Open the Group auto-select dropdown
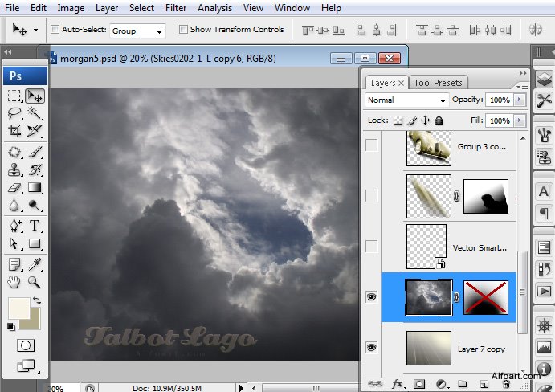The width and height of the screenshot is (555, 392). click(137, 31)
